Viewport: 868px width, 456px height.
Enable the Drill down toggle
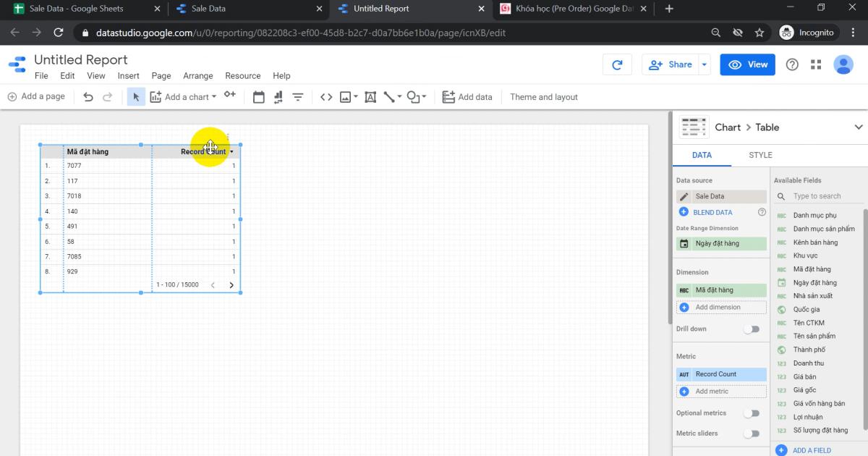(752, 329)
